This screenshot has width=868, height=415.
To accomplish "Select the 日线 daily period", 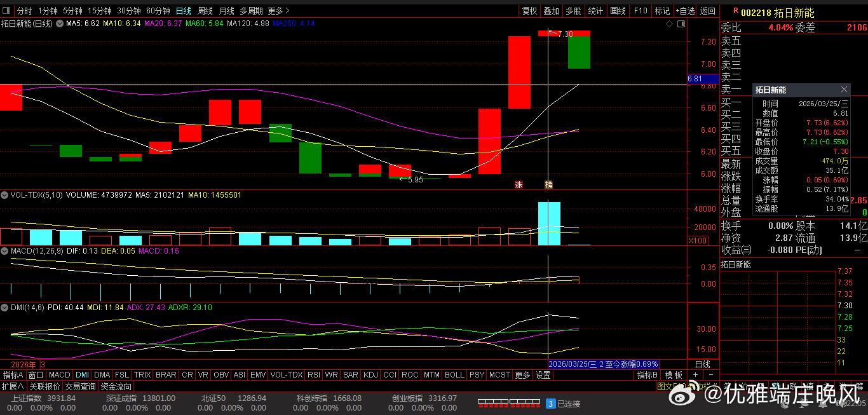I will tap(183, 11).
